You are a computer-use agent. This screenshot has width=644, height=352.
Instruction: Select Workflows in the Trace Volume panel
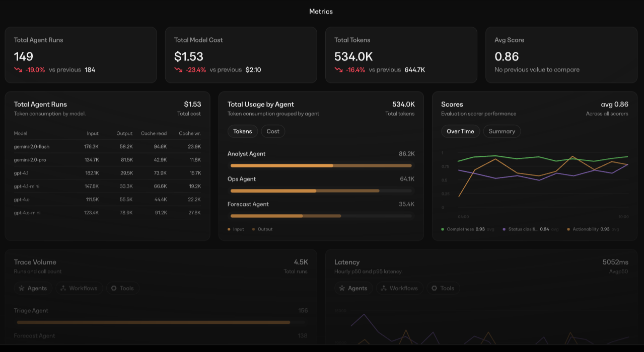(x=80, y=288)
